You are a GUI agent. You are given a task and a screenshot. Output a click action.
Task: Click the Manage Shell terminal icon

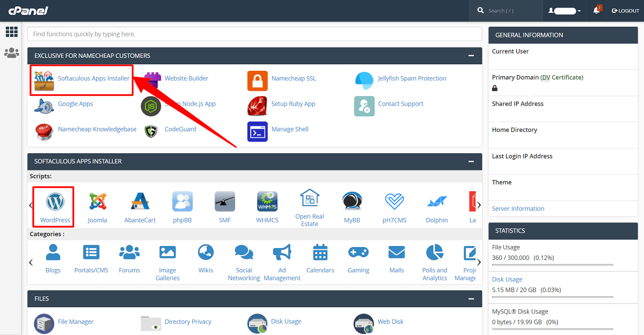point(258,131)
